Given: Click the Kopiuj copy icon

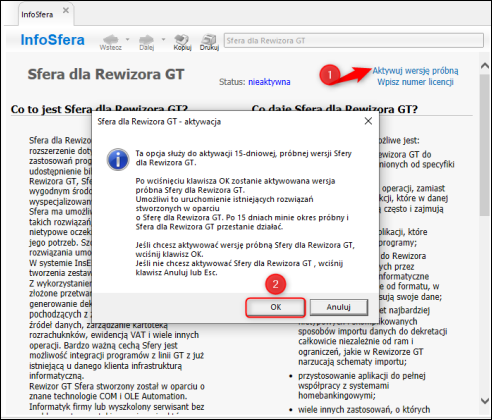Looking at the screenshot, I should coord(182,39).
